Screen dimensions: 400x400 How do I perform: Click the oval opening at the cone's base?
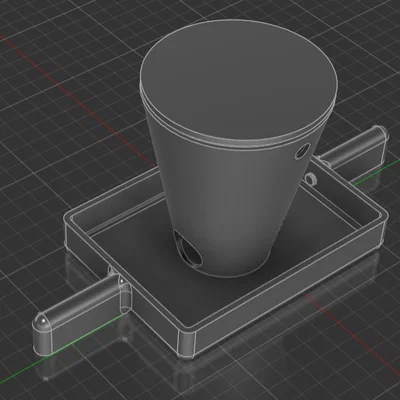[187, 250]
